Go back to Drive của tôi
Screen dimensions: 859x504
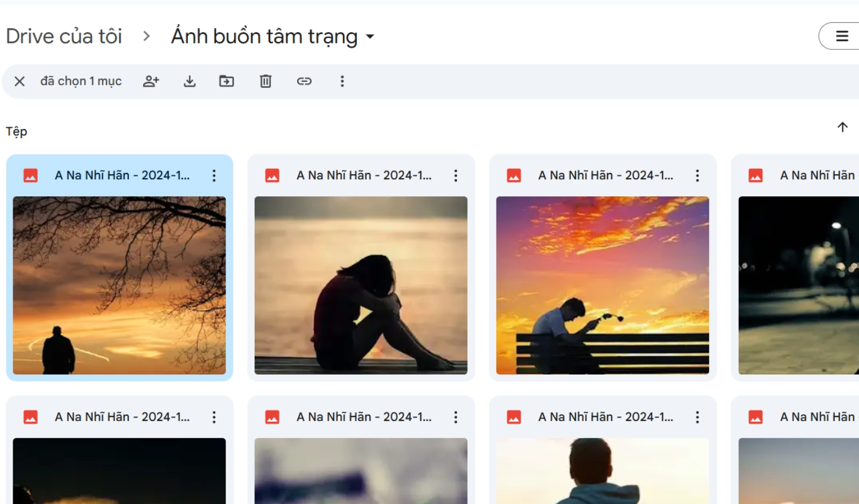(64, 36)
